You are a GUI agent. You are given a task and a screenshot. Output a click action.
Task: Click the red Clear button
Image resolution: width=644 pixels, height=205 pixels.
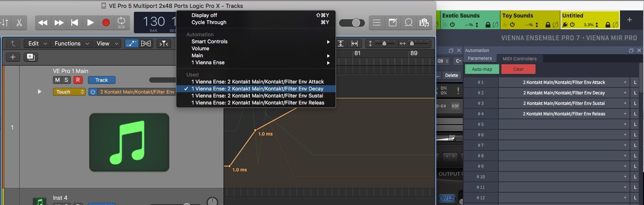click(518, 69)
